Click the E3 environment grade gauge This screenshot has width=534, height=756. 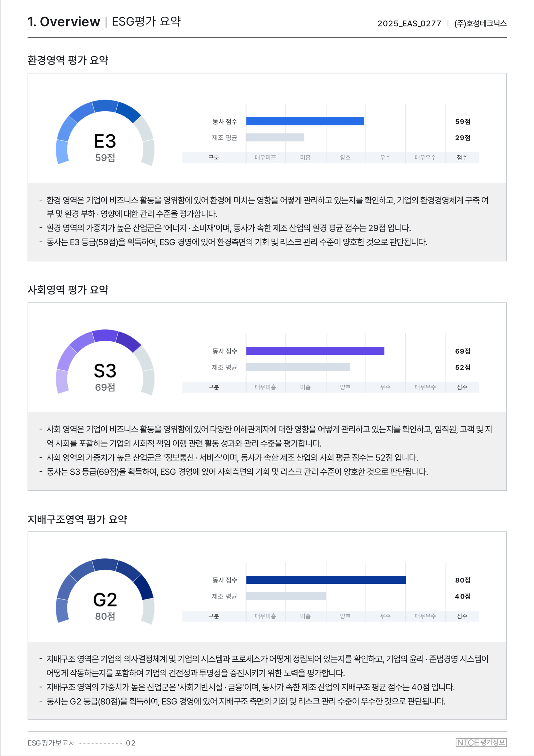[105, 133]
